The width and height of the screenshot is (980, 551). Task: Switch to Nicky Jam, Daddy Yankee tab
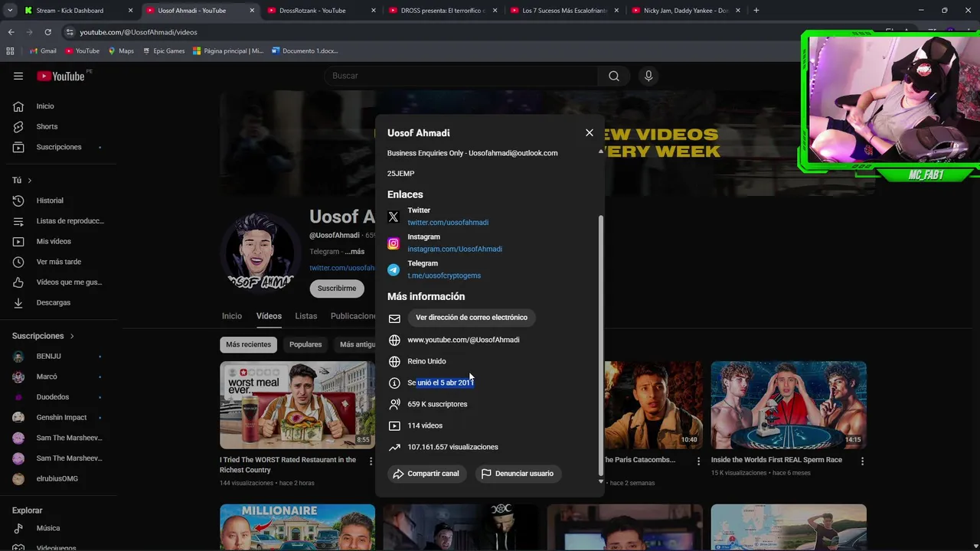point(685,11)
